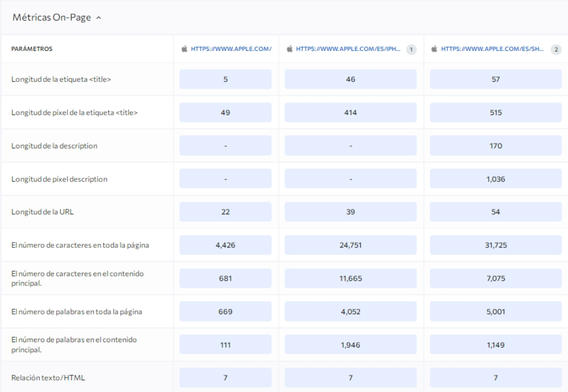Open the HTTPS://WWW.APPLE.COM/ES/SH... link
The width and height of the screenshot is (568, 392).
point(493,49)
